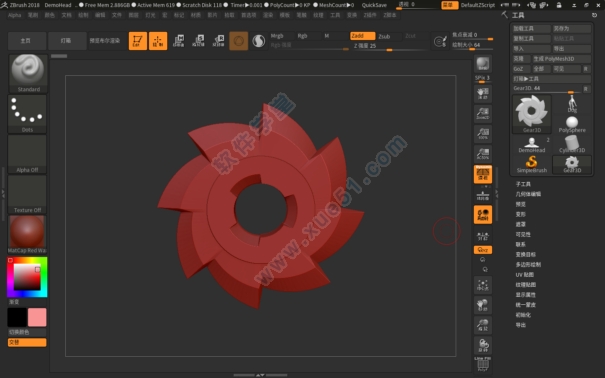The width and height of the screenshot is (605, 378).
Task: Click the Line Fill PolyF icon
Action: pos(483,364)
